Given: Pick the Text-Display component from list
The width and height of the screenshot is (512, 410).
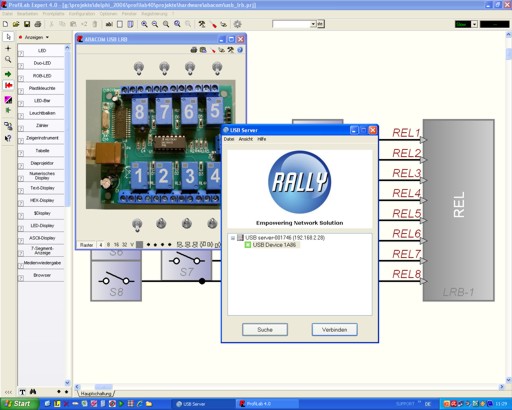Looking at the screenshot, I should pos(41,188).
